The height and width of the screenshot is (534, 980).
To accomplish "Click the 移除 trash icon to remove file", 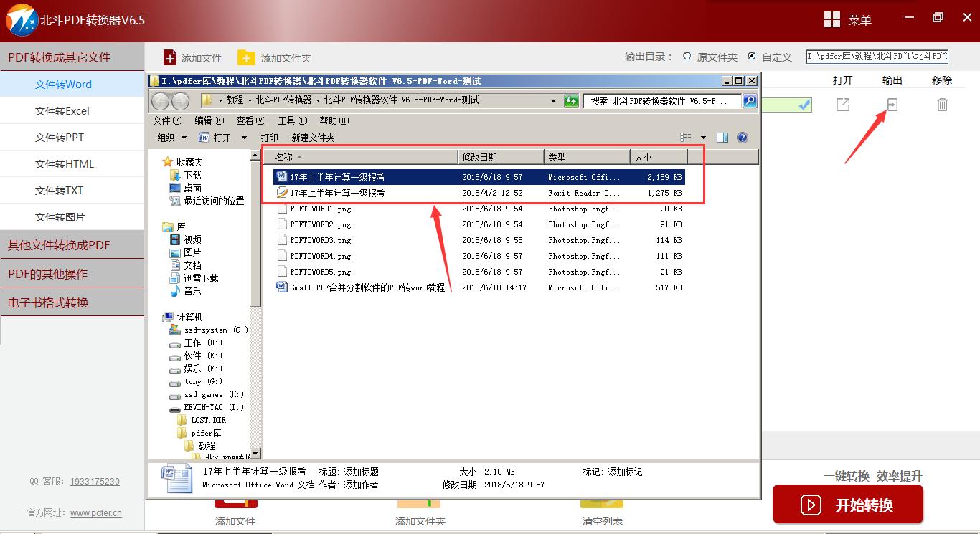I will click(x=941, y=105).
